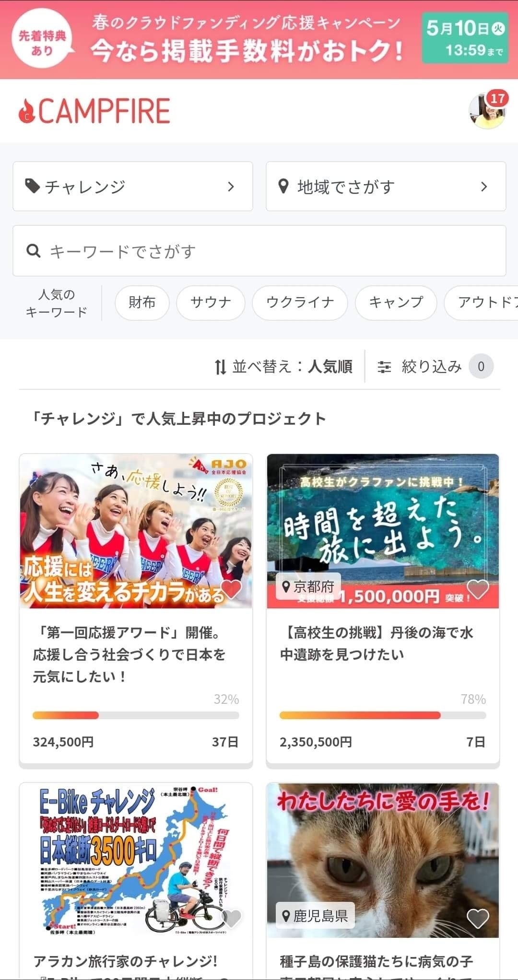Select the サウナ keyword chip
This screenshot has height=980, width=518.
point(211,303)
